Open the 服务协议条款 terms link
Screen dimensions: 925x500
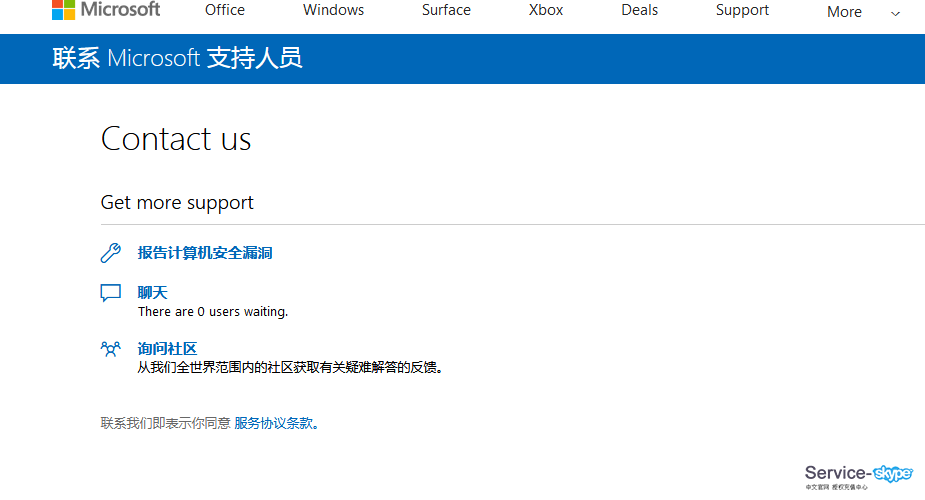(x=276, y=423)
